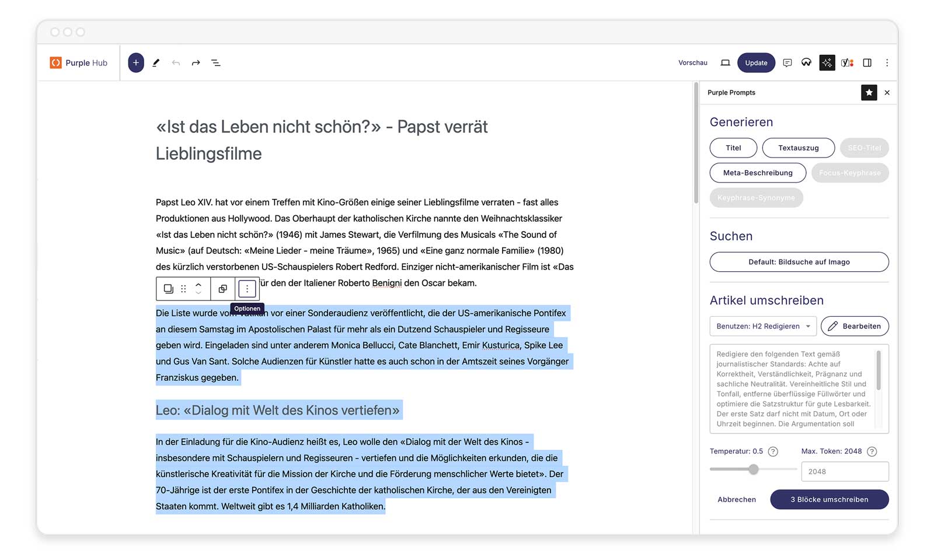Click the block type icon in block toolbar
This screenshot has height=560, width=934.
(168, 289)
